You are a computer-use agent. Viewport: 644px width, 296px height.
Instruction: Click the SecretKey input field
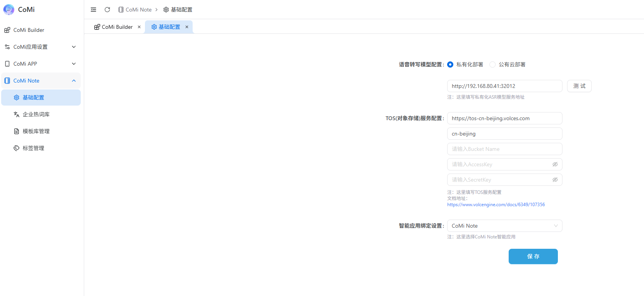tap(505, 180)
